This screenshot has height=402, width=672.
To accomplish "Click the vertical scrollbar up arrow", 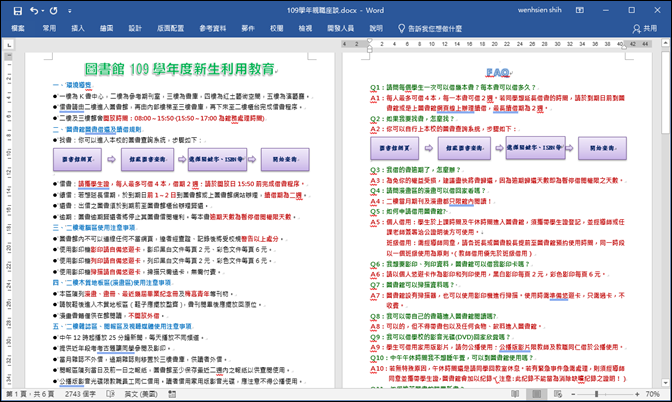I will (665, 43).
